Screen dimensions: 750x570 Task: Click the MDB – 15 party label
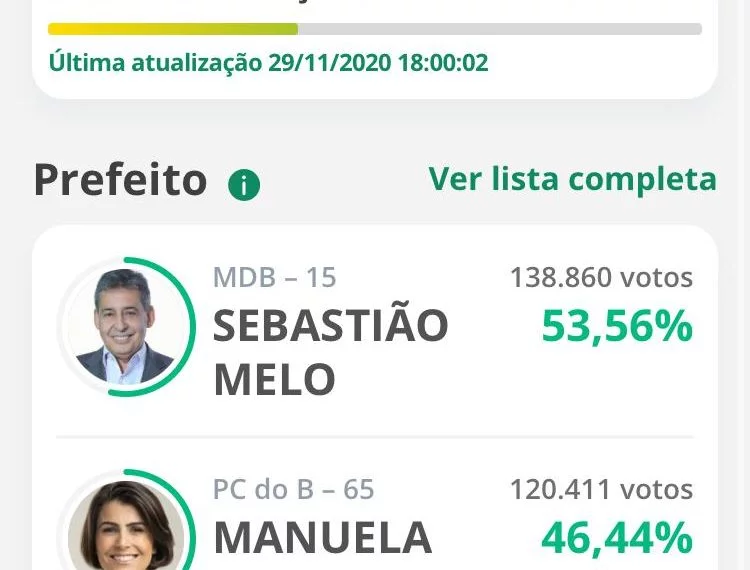[275, 277]
